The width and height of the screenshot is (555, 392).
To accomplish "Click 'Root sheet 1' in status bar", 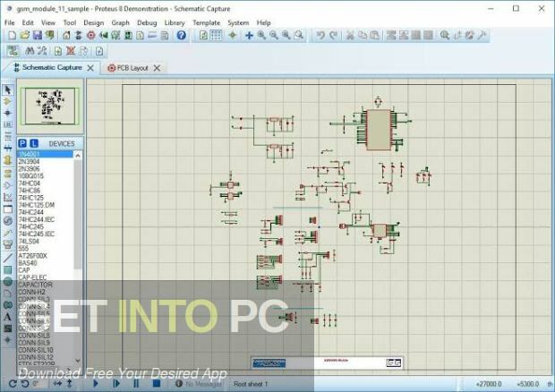I will tap(251, 384).
